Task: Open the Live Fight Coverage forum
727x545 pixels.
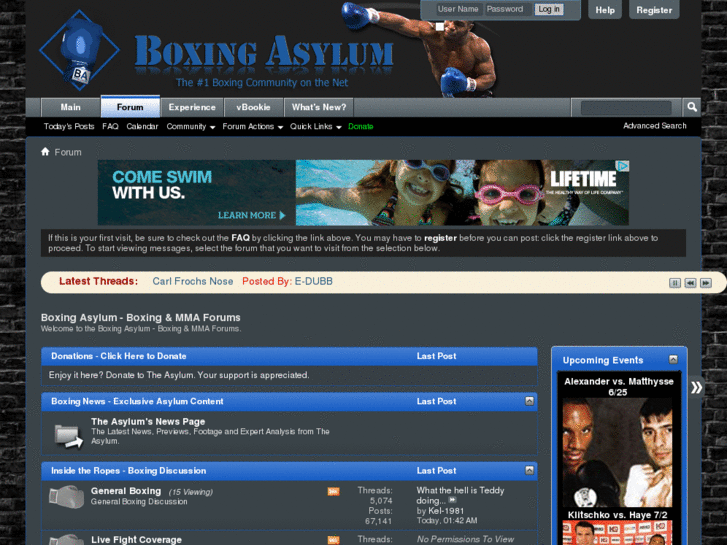Action: tap(136, 539)
